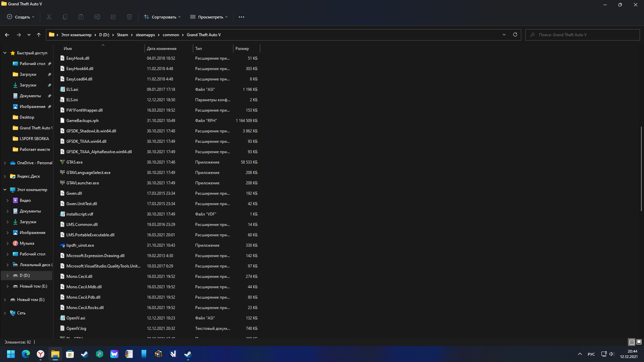644x362 pixels.
Task: Click the Share icon in toolbar
Action: [113, 17]
